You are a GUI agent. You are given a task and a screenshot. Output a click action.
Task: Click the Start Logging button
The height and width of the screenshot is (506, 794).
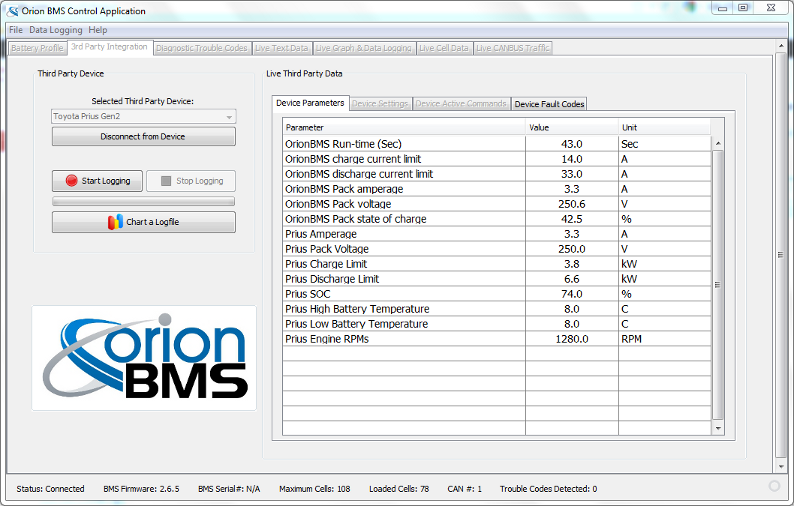[98, 181]
